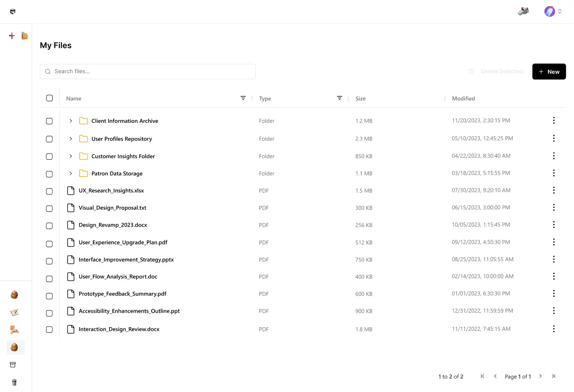Open the folder icon near top left

tap(24, 35)
